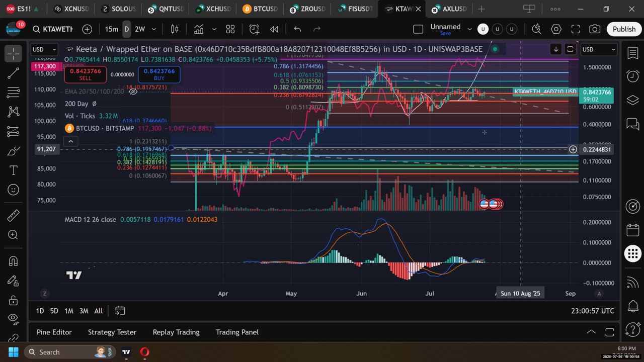Image resolution: width=644 pixels, height=362 pixels.
Task: Open Economic calendar in right sidebar
Action: (632, 230)
